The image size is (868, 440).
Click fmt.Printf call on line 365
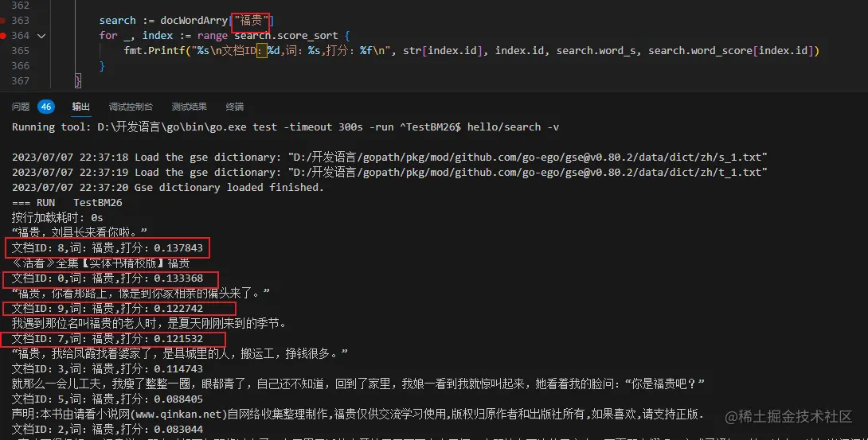[154, 50]
